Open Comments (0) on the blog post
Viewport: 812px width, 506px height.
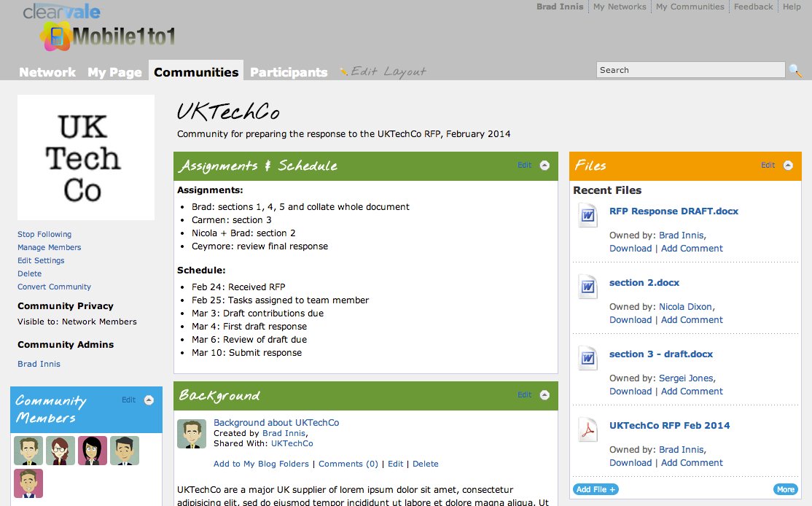pos(348,464)
